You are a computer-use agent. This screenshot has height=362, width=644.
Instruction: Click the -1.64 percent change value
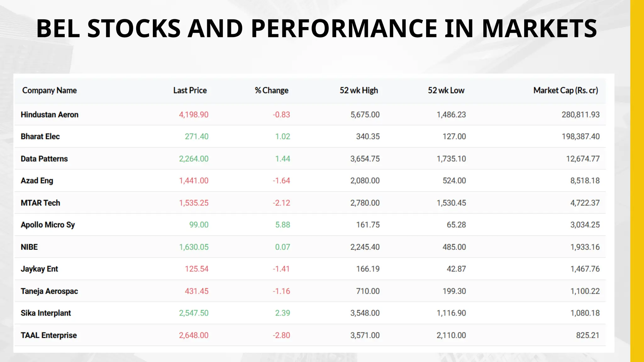281,181
